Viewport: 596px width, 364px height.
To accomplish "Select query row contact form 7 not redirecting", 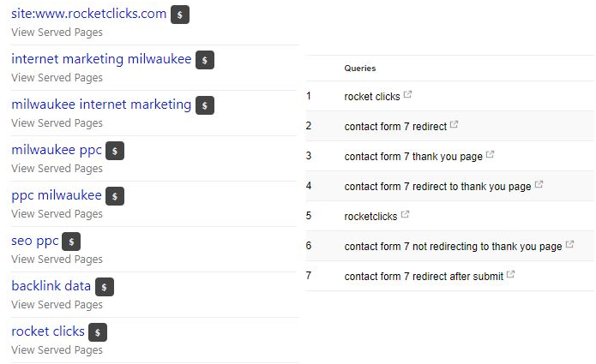I will (450, 246).
